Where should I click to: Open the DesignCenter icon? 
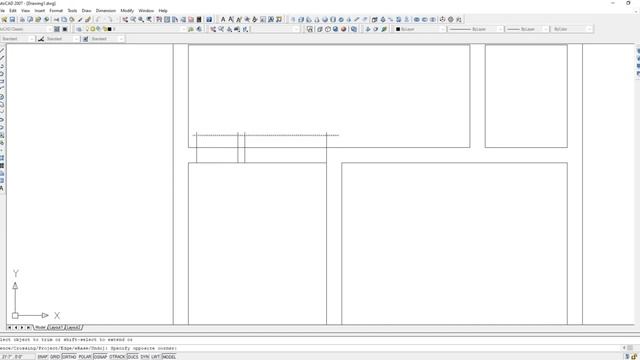[167, 19]
